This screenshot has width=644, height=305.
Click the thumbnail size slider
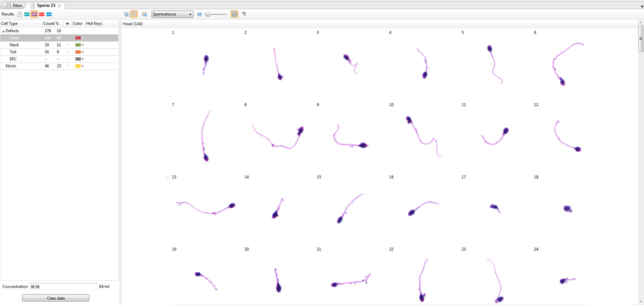[x=216, y=14]
